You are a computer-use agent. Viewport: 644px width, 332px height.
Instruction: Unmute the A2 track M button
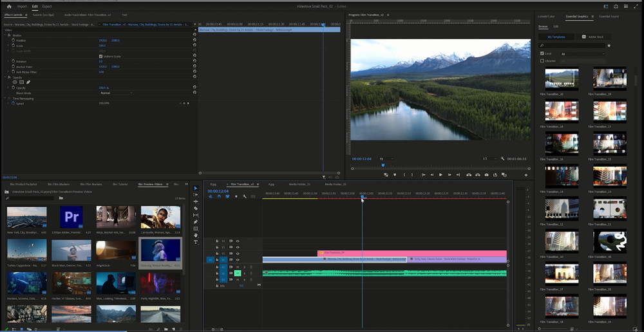tap(238, 273)
